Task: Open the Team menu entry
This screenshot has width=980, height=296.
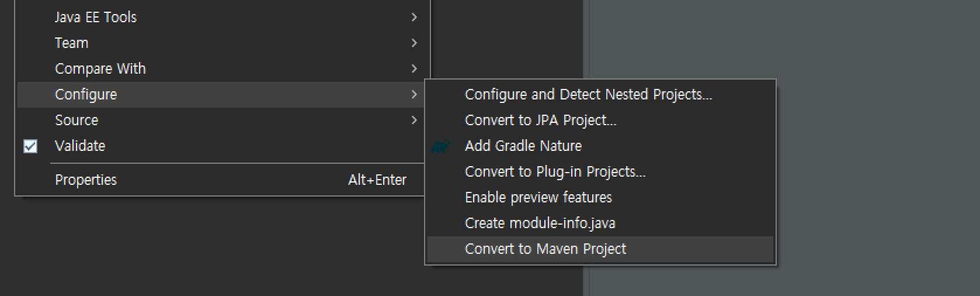Action: coord(221,43)
